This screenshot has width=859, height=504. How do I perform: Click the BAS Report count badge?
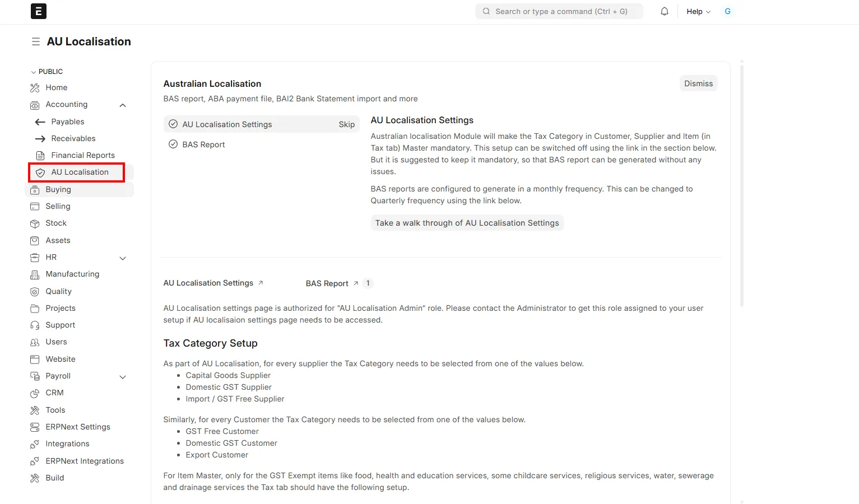(368, 283)
